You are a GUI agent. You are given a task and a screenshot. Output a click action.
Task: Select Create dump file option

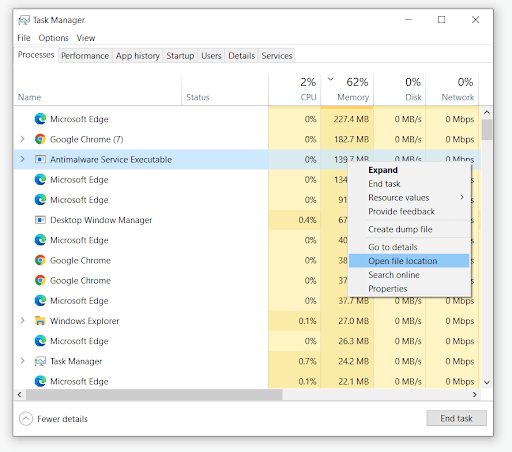point(410,229)
